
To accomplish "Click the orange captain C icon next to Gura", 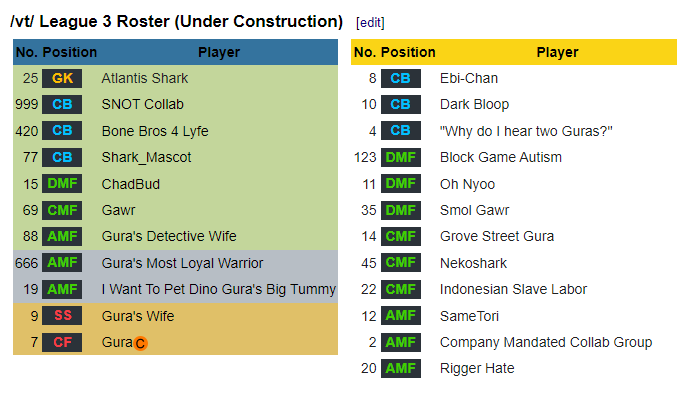I will coord(140,344).
